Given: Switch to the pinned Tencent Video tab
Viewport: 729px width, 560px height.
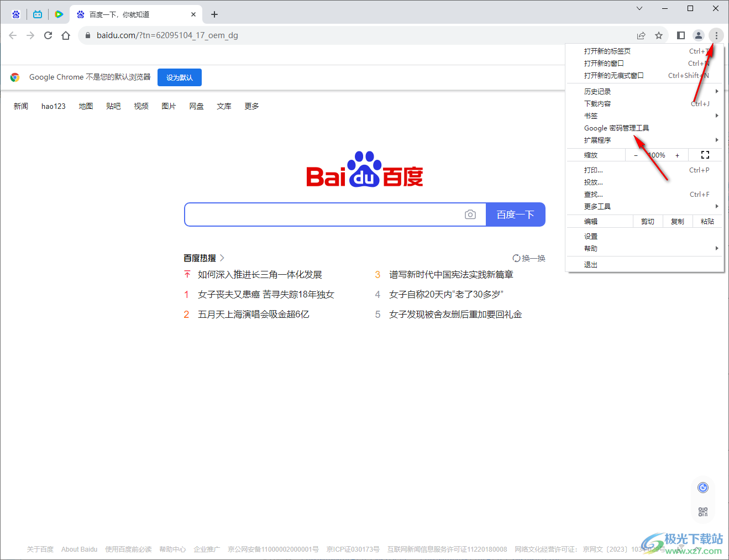Looking at the screenshot, I should (x=59, y=14).
